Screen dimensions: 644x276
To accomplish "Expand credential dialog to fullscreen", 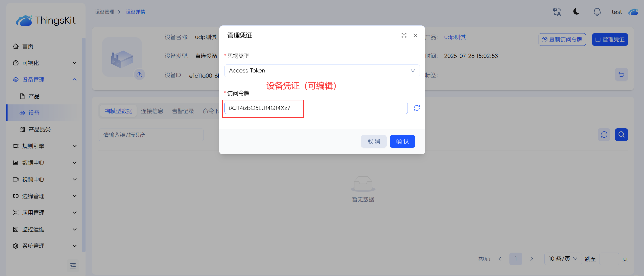I will tap(404, 35).
